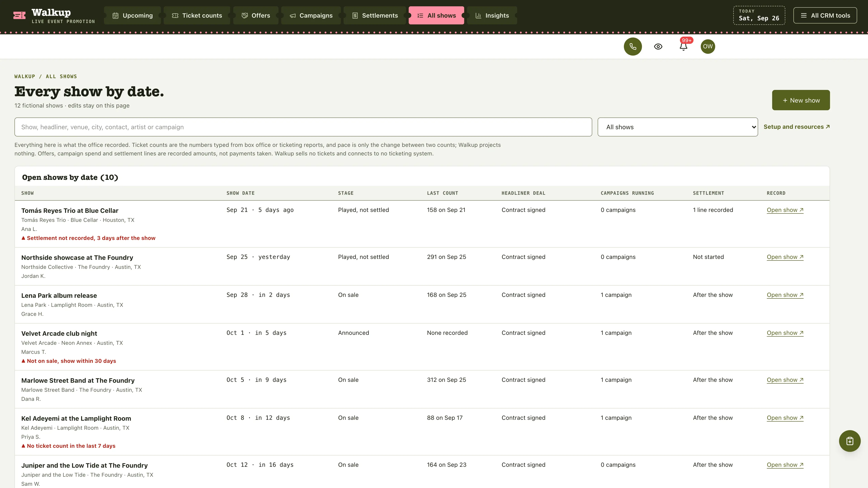Go to the Offers tab

point(256,16)
